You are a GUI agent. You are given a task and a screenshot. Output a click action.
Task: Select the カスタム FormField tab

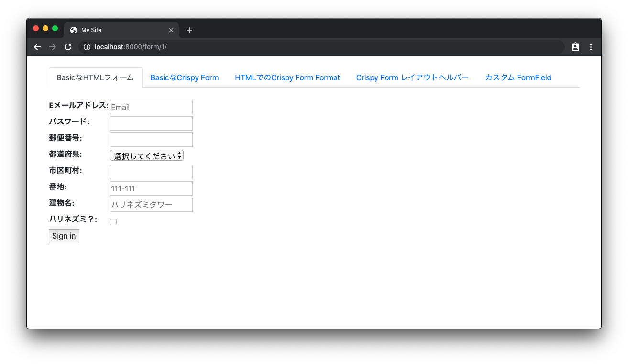click(x=518, y=77)
